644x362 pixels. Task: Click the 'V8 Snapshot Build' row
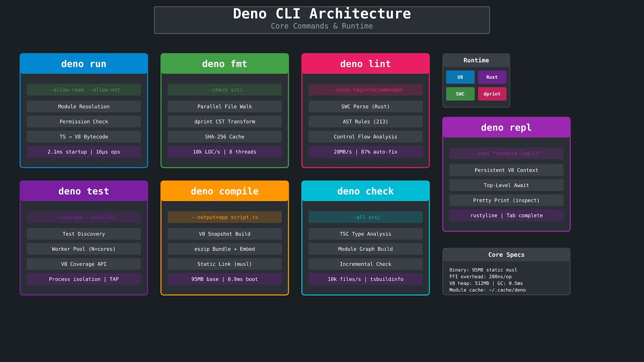coord(225,234)
